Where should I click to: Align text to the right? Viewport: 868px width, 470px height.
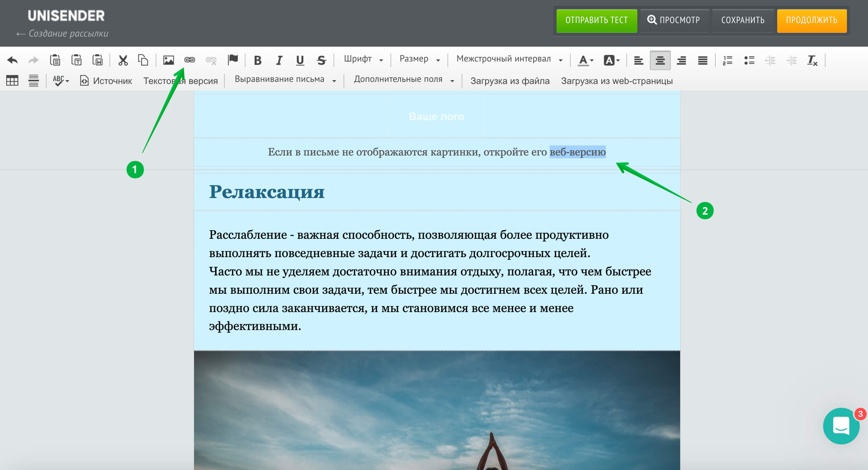pyautogui.click(x=681, y=60)
